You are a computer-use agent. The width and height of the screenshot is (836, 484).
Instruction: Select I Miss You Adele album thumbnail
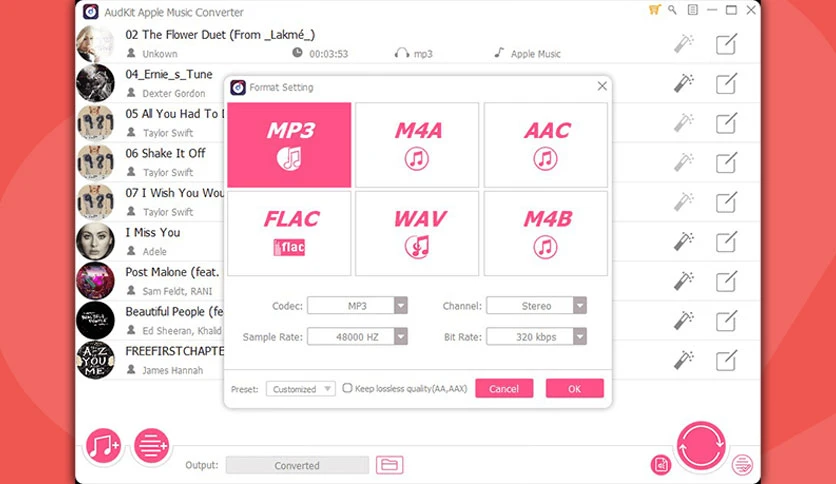click(95, 241)
